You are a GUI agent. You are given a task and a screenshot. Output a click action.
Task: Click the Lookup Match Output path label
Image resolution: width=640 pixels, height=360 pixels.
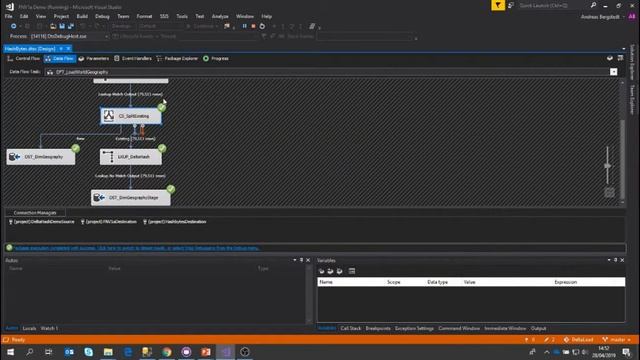pos(130,94)
